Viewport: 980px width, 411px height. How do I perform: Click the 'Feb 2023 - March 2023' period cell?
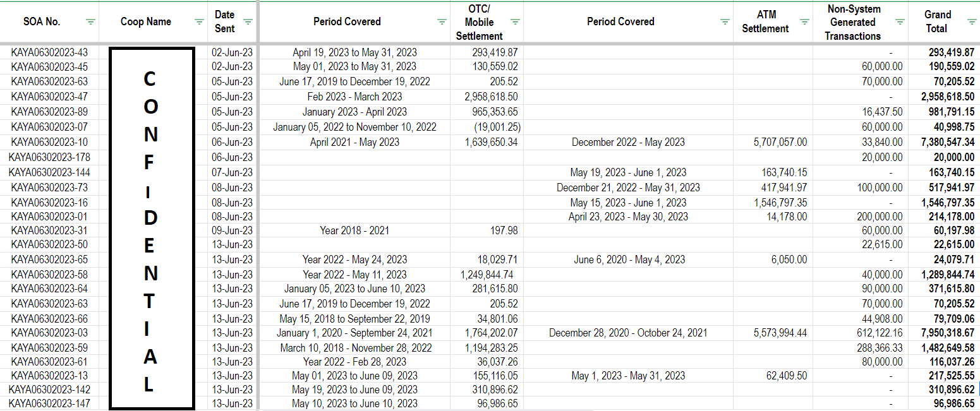(354, 97)
